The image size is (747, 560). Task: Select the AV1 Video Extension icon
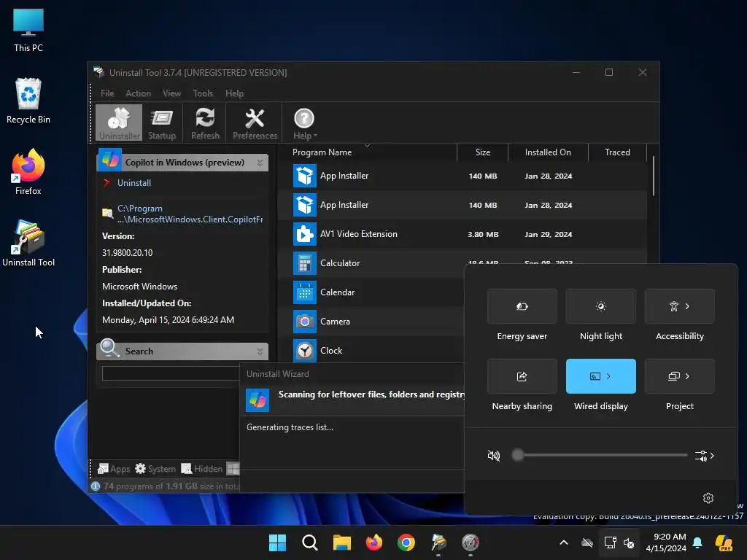304,234
